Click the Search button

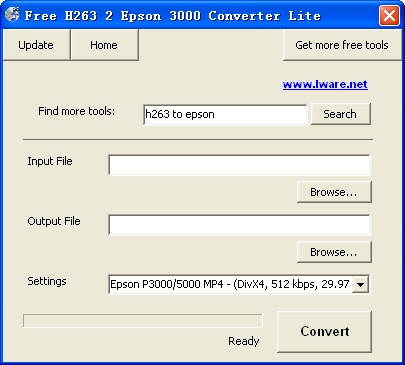pyautogui.click(x=340, y=114)
